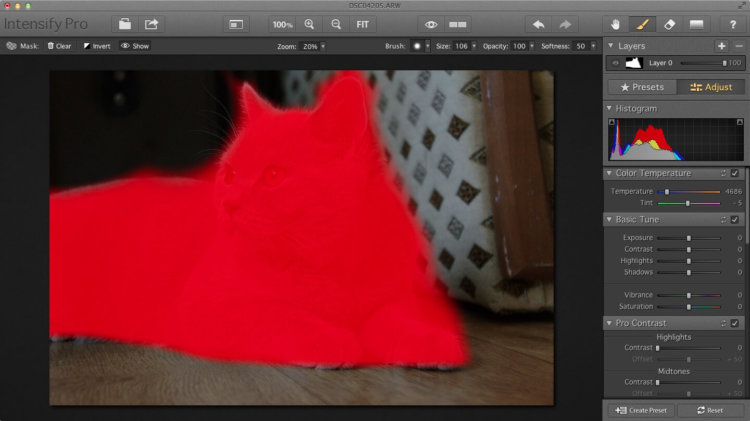Switch to the Adjust tab
The height and width of the screenshot is (421, 750).
(711, 87)
